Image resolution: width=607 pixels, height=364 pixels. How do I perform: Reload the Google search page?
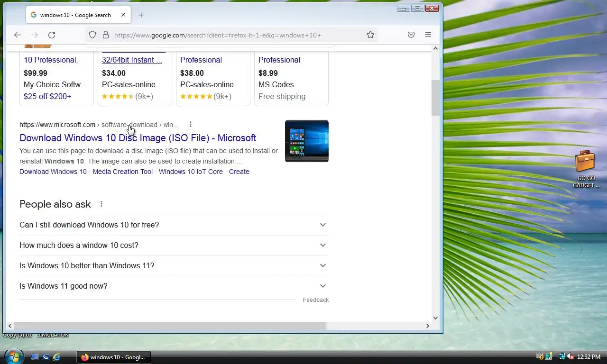pyautogui.click(x=52, y=35)
